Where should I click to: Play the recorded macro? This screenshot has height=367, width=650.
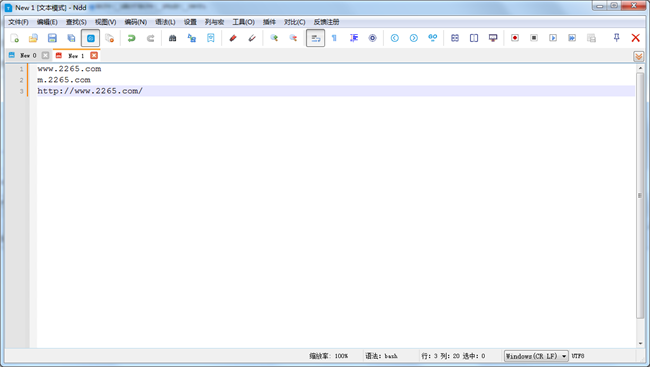[553, 38]
